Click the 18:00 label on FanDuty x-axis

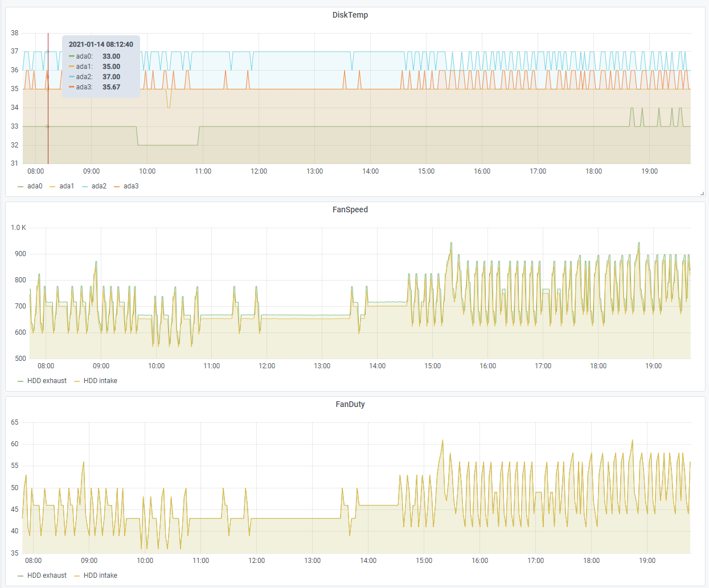coord(592,561)
